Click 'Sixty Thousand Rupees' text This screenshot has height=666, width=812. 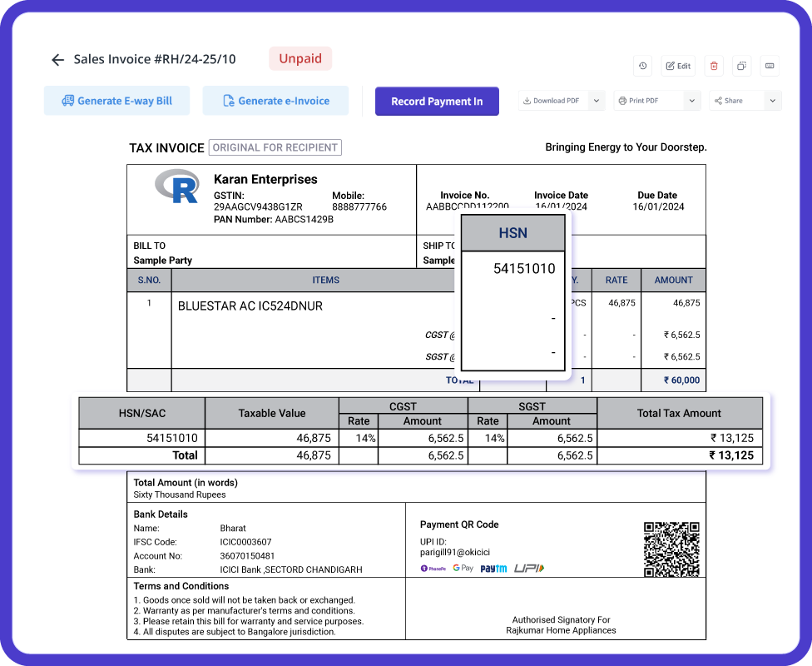click(x=180, y=495)
